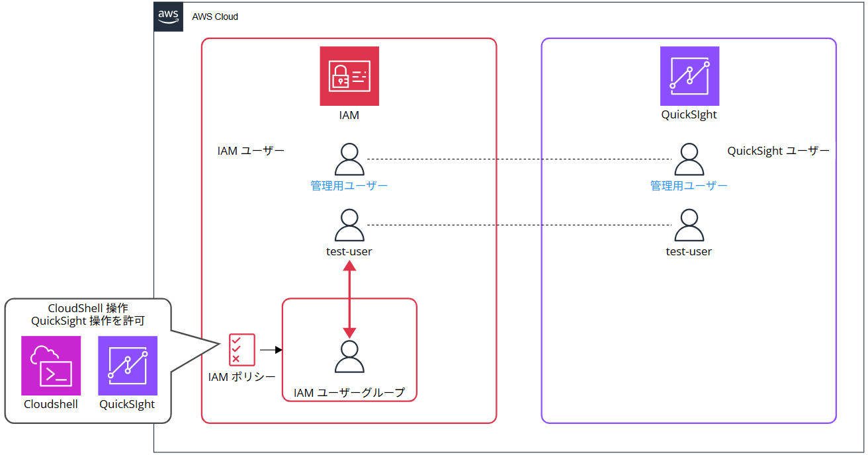Click the 'IAM ユーザー' label
868x455 pixels.
pyautogui.click(x=251, y=151)
